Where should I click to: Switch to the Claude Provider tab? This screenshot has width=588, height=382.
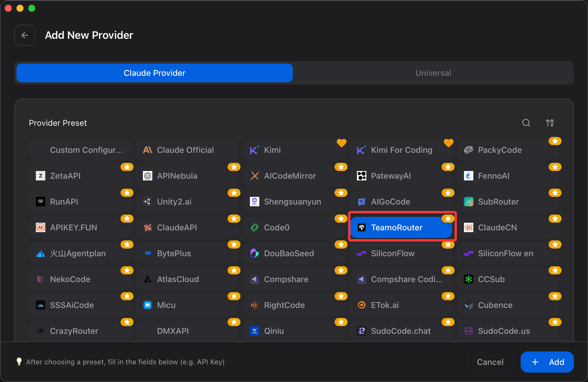click(155, 73)
